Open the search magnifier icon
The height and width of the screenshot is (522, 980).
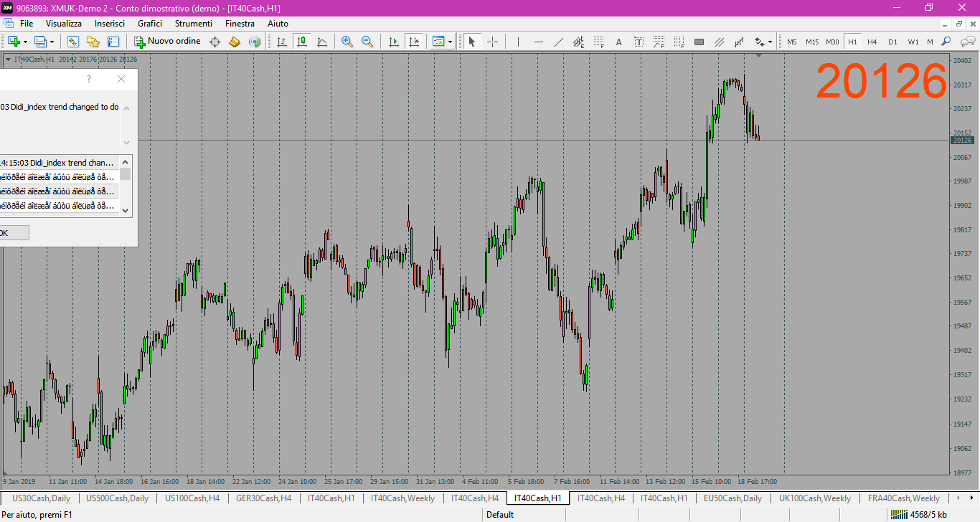pos(946,42)
